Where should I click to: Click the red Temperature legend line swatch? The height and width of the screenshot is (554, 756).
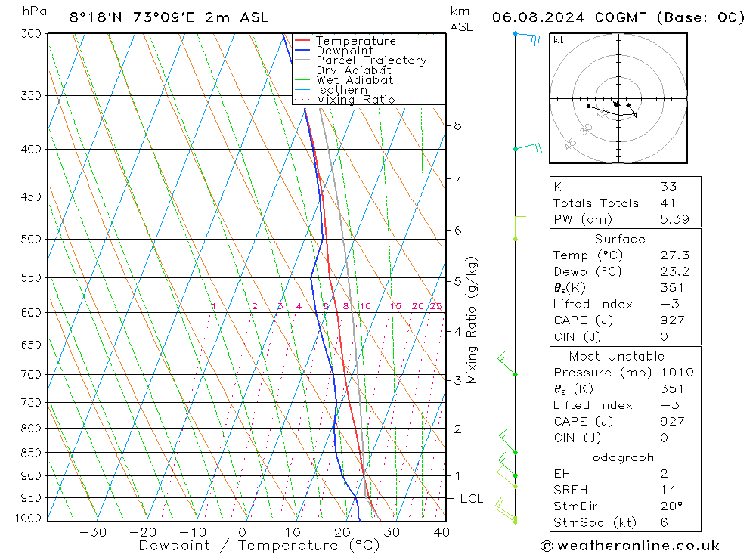(302, 41)
